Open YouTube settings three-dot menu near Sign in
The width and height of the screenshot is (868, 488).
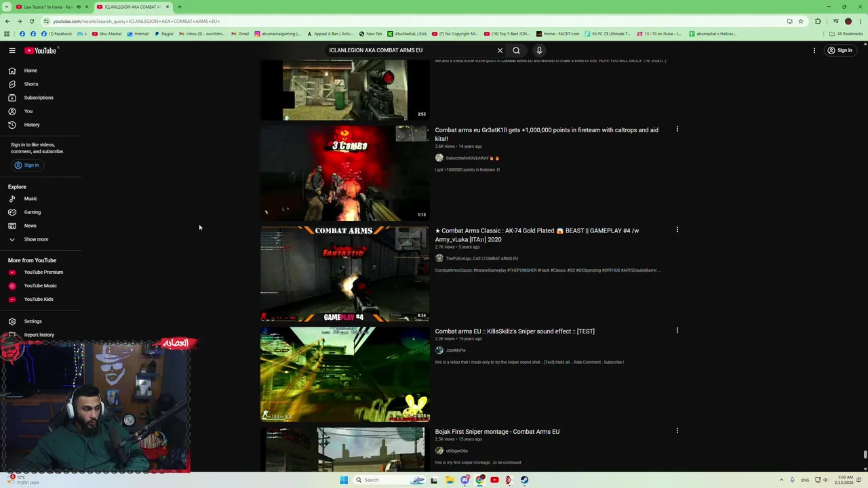pyautogui.click(x=814, y=50)
